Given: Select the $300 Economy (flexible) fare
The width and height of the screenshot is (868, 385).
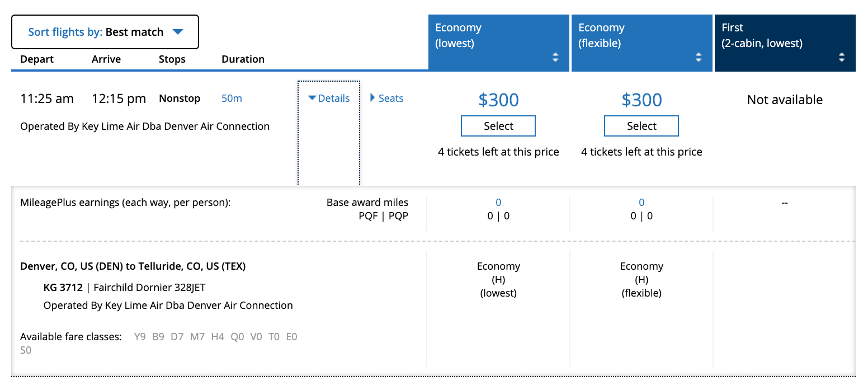Looking at the screenshot, I should pos(641,126).
